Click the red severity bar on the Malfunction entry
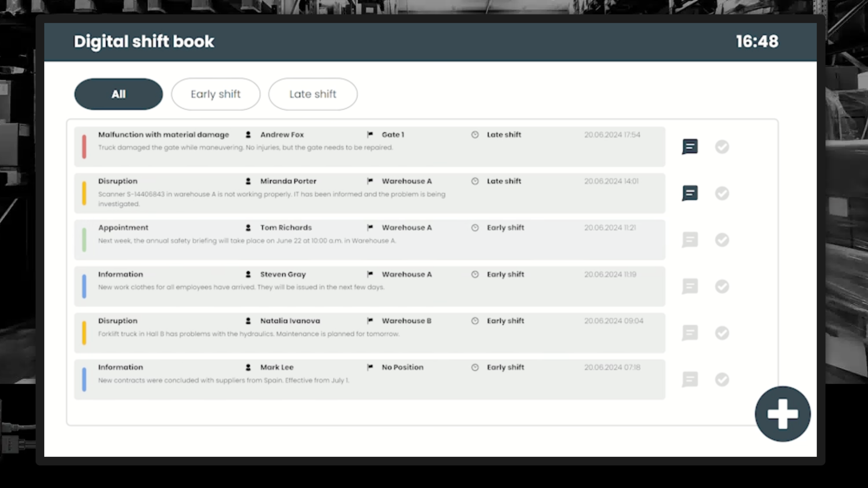 (85, 146)
